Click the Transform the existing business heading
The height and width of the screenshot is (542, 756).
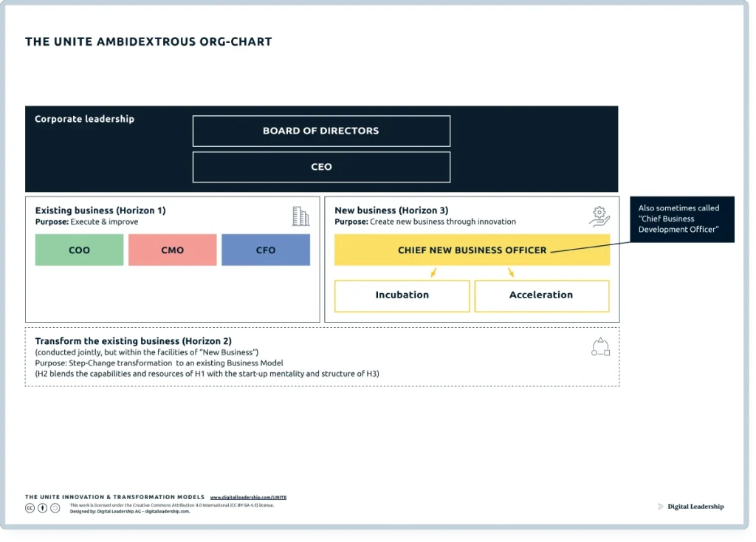click(x=133, y=341)
